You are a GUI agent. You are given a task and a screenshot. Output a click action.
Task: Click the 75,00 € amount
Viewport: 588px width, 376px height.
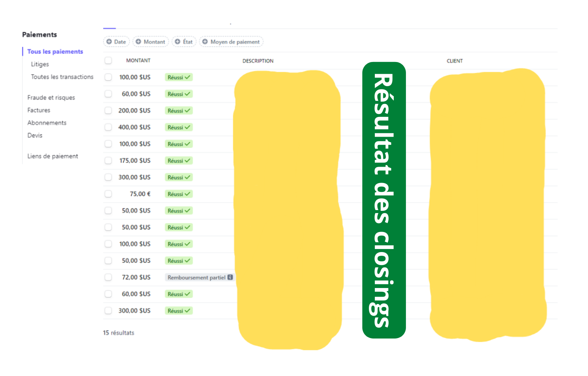point(140,194)
